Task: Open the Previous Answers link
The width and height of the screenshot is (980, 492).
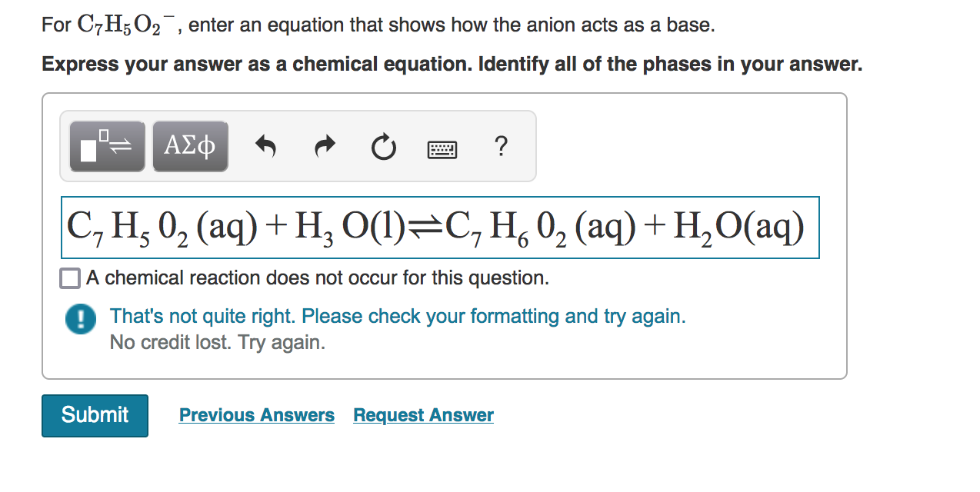Action: (256, 415)
